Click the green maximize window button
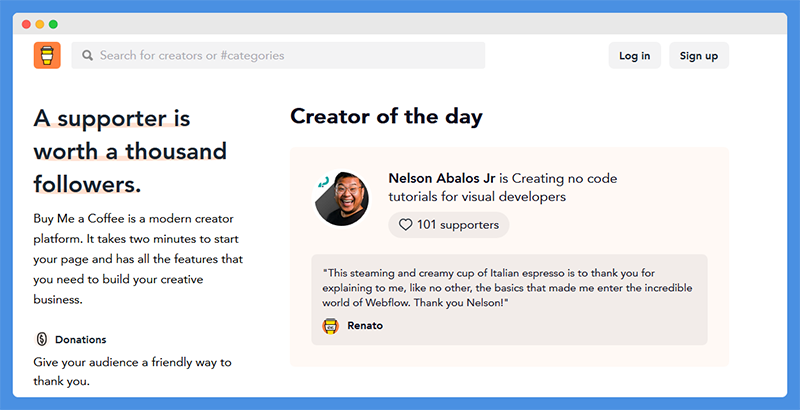 (53, 24)
